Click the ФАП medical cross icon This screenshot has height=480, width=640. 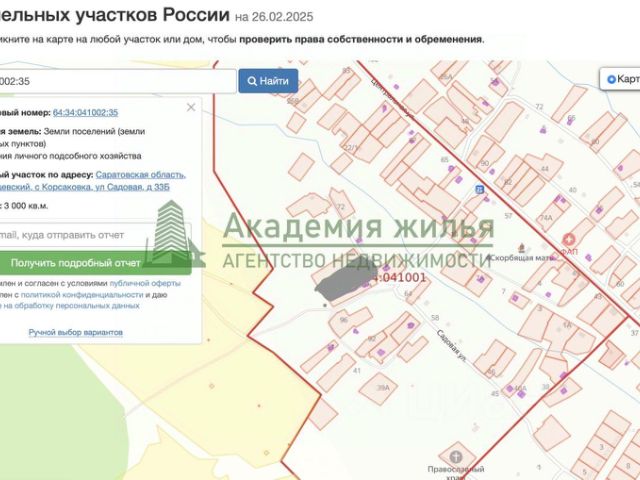569,240
